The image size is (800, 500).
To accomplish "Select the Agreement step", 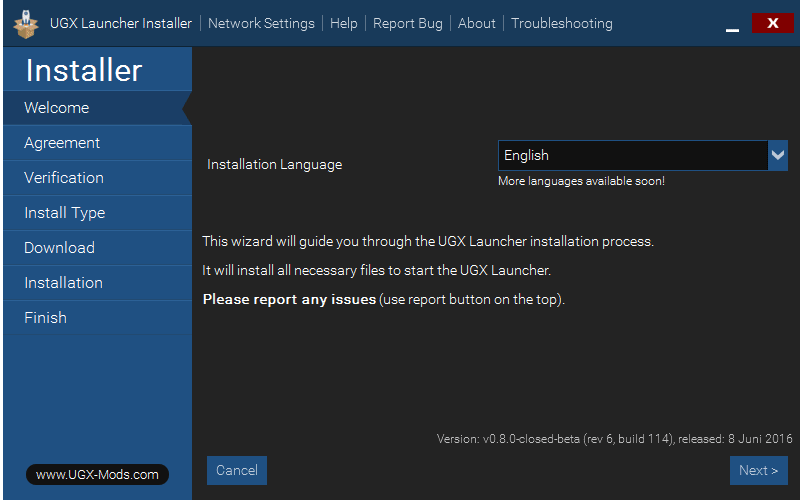I will coord(97,143).
